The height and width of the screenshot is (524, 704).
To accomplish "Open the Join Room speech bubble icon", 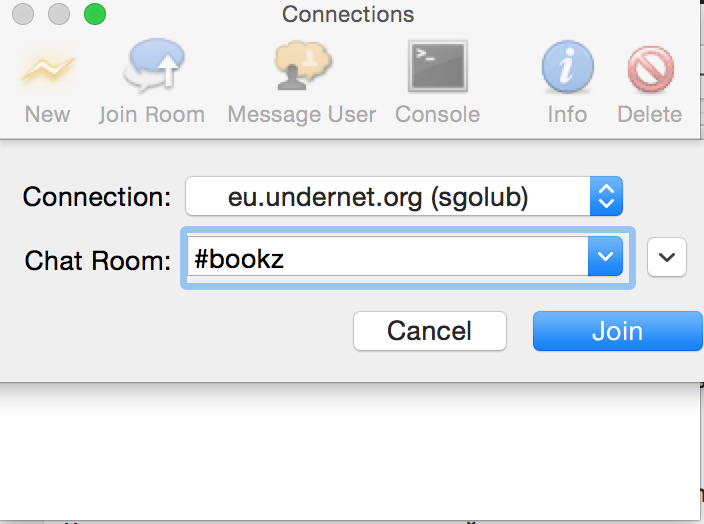I will 151,69.
